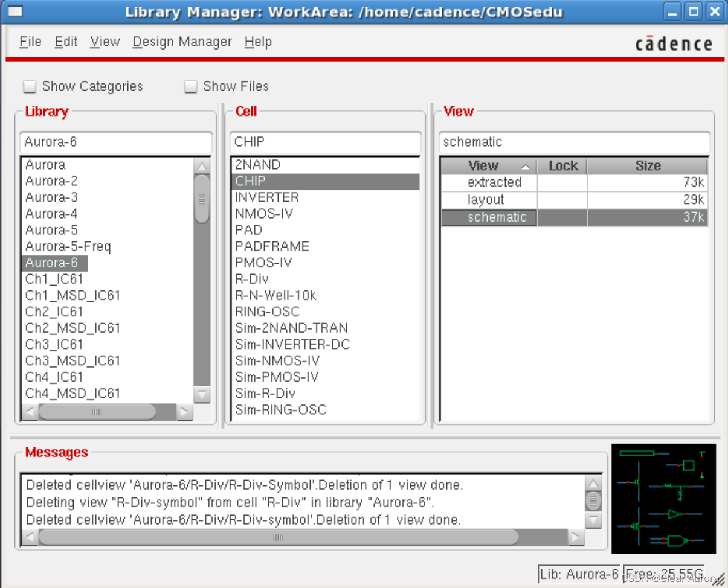728x588 pixels.
Task: Click the schematic preview thumbnail
Action: (x=663, y=499)
